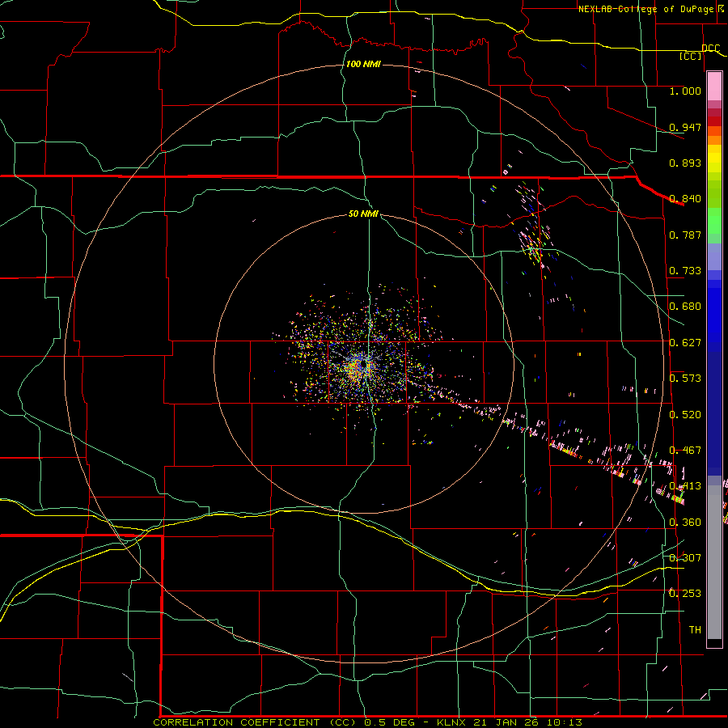728x728 pixels.
Task: Click the 0.893 color scale value
Action: (x=685, y=163)
